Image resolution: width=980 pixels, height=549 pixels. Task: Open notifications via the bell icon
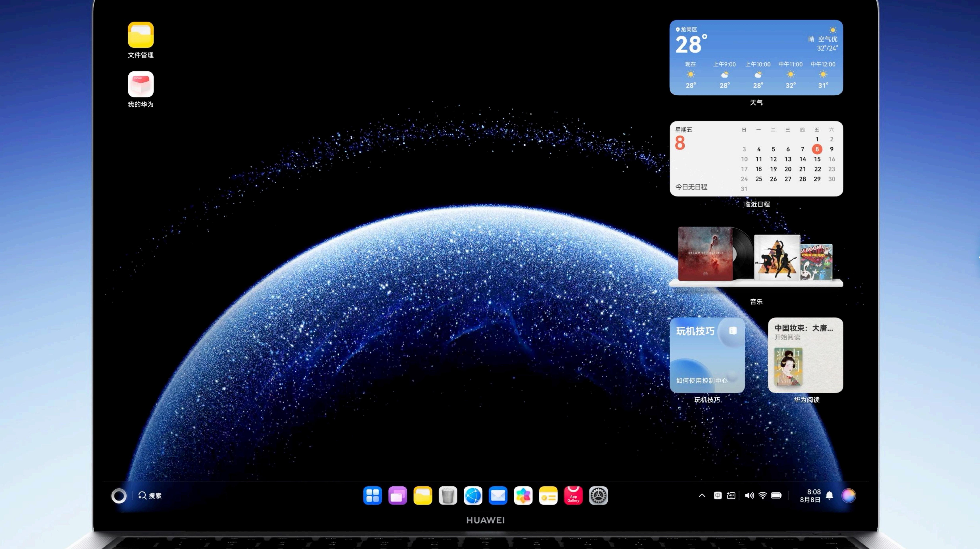829,495
